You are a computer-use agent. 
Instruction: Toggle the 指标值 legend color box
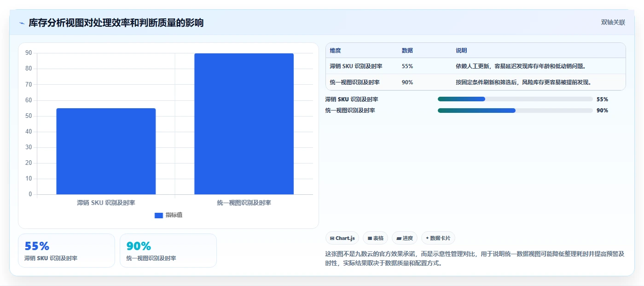click(158, 215)
